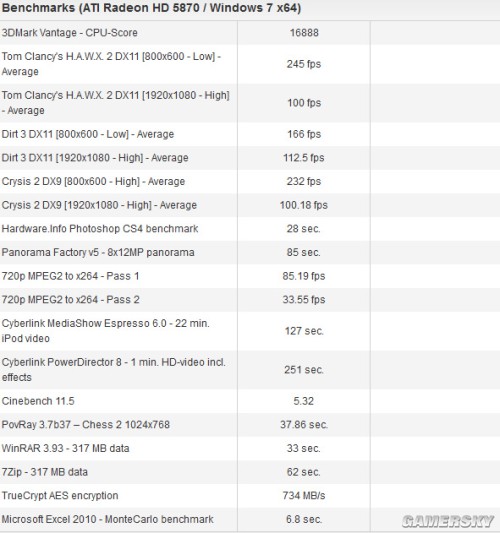Select the 100.18 fps value
500x533 pixels.
coord(304,205)
